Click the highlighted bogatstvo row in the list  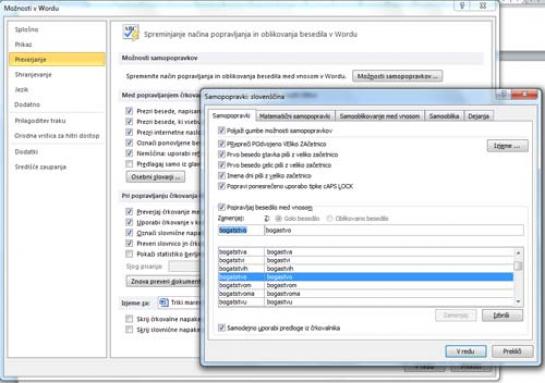coord(366,277)
